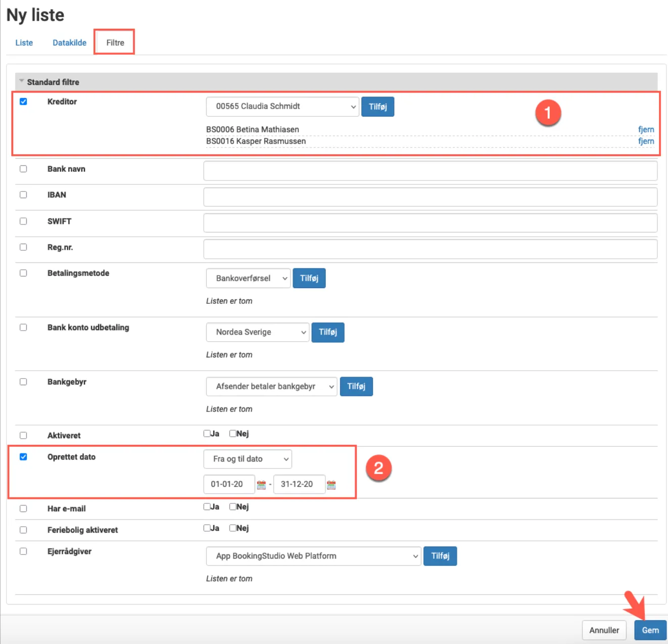Tick Ja for Feriebolig aktiveret
Viewport: 668px width, 644px height.
[x=207, y=528]
